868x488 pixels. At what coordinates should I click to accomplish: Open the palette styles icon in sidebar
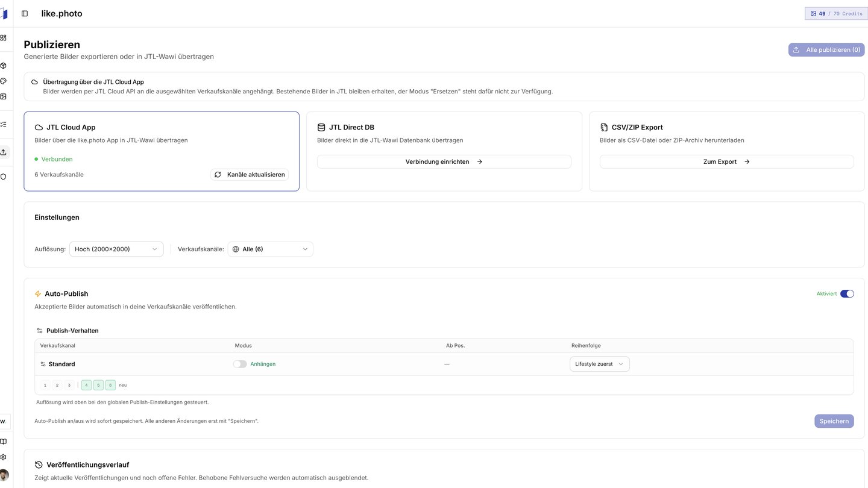coord(3,81)
